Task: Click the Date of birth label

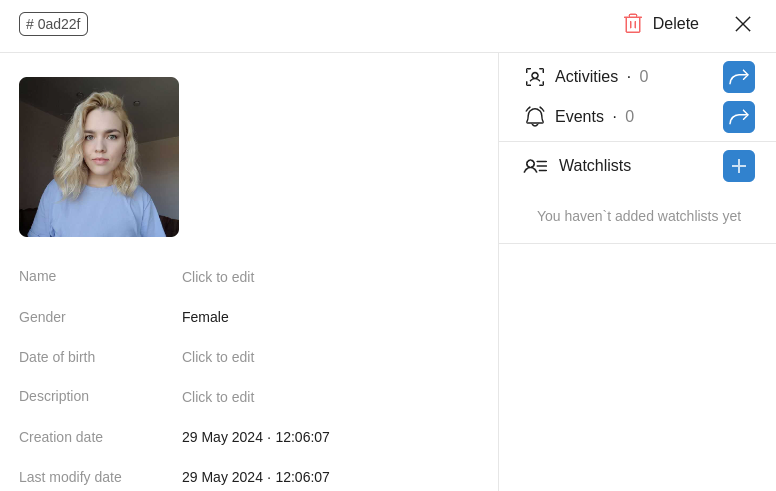Action: click(x=57, y=357)
